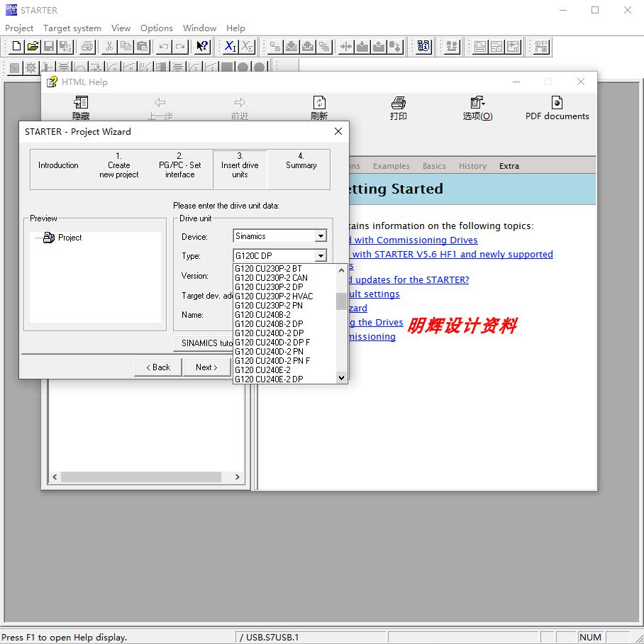Select G120 CU230P-2 CAN in type list

pos(284,277)
